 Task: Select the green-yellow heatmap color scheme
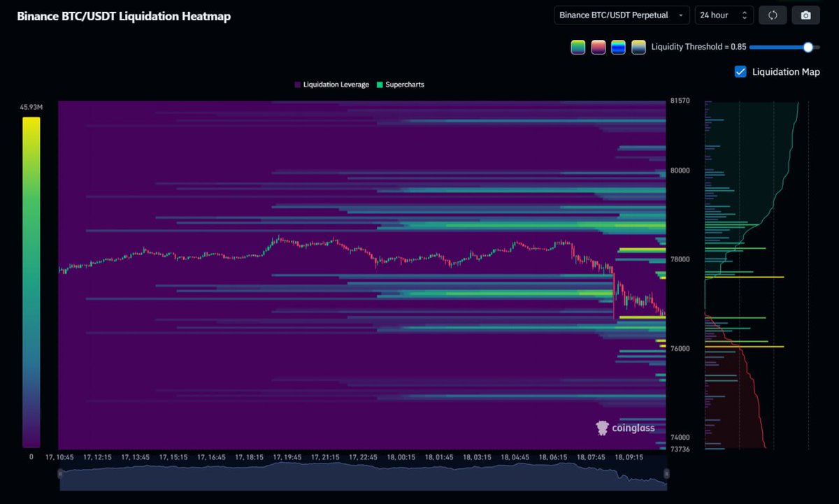tap(578, 47)
